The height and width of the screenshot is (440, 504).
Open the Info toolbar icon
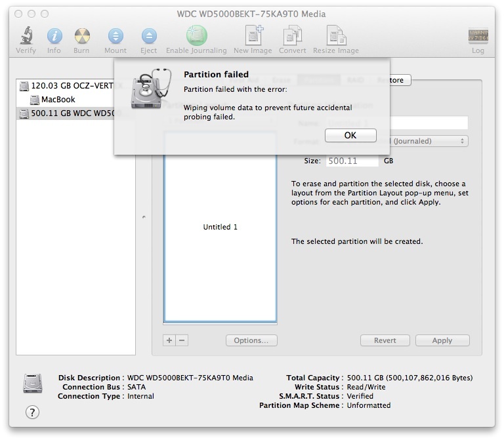click(x=54, y=35)
